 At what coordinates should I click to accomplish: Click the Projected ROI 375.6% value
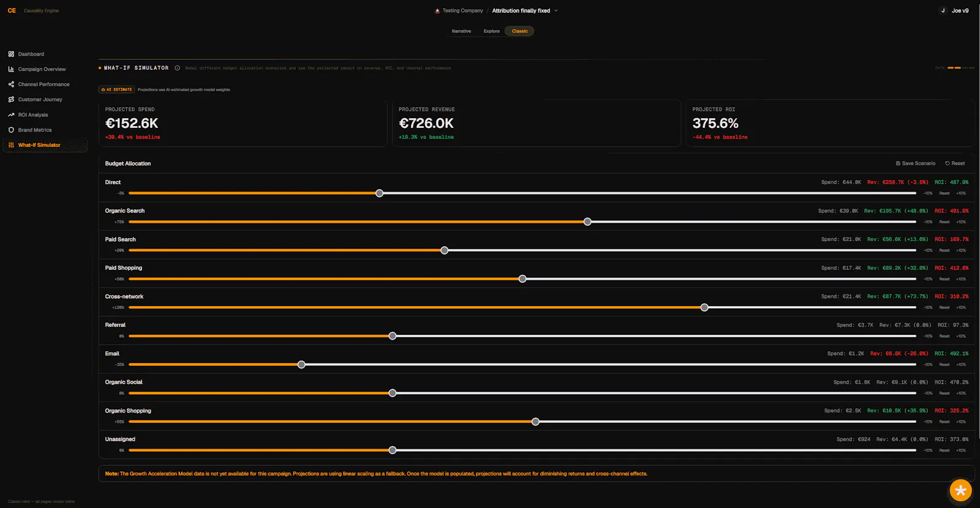(715, 124)
